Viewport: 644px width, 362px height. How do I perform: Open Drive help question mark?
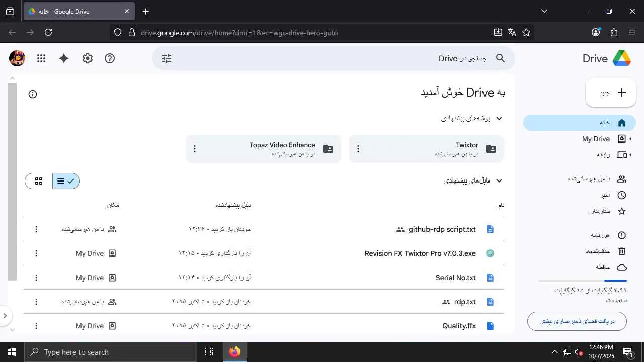tap(110, 58)
